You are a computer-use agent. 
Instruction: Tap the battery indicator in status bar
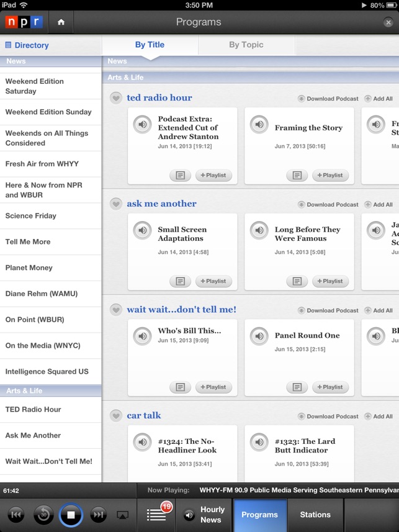(390, 5)
